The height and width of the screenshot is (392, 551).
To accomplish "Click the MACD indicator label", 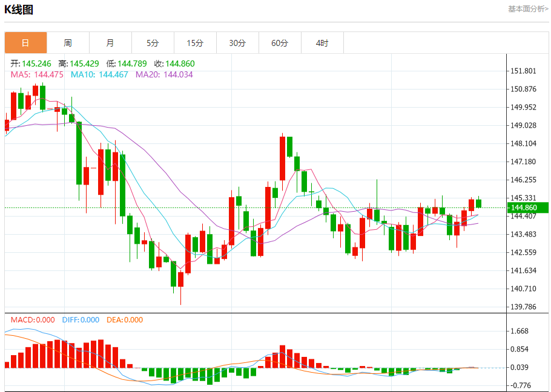I will point(33,320).
